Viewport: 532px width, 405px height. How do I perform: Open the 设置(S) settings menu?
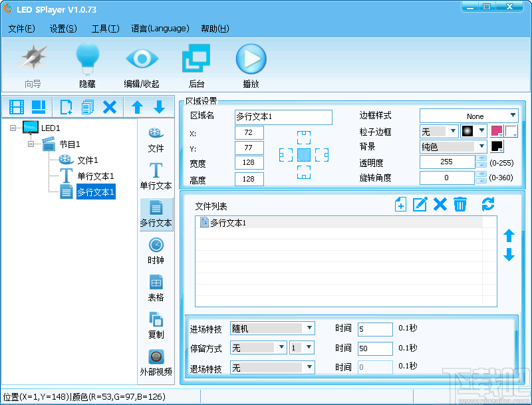[x=63, y=29]
